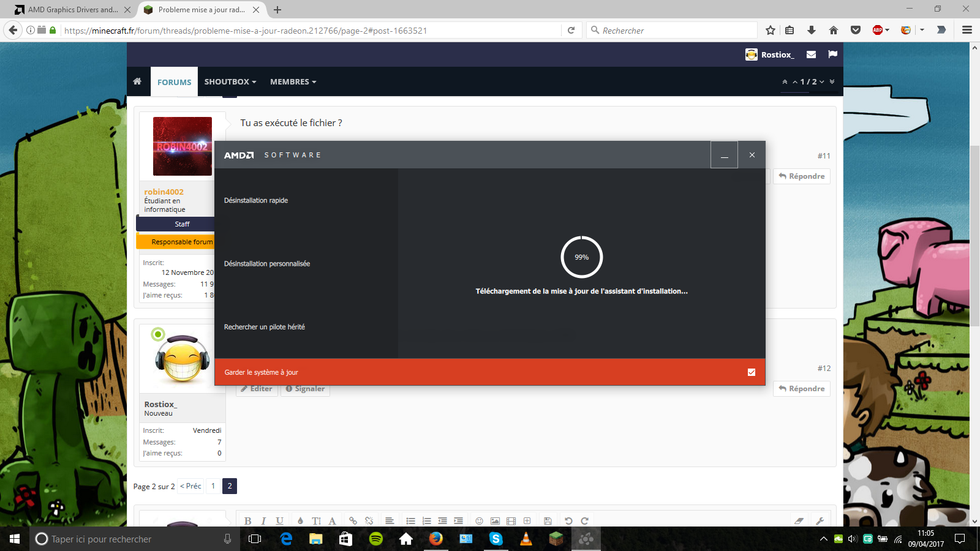Click Signaler on the Rostiox_ post
Viewport: 980px width, 551px height.
pyautogui.click(x=305, y=389)
